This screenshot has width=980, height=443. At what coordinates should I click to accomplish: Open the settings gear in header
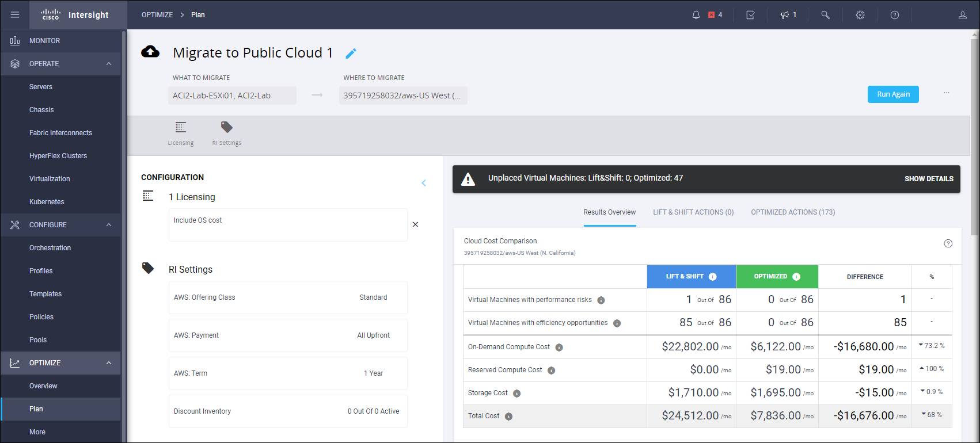coord(860,15)
